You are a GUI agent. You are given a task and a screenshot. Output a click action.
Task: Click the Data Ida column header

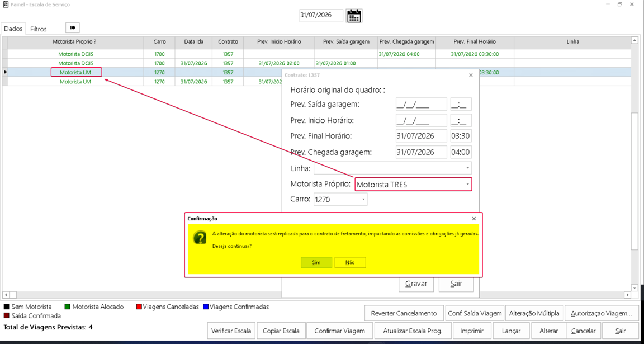194,41
